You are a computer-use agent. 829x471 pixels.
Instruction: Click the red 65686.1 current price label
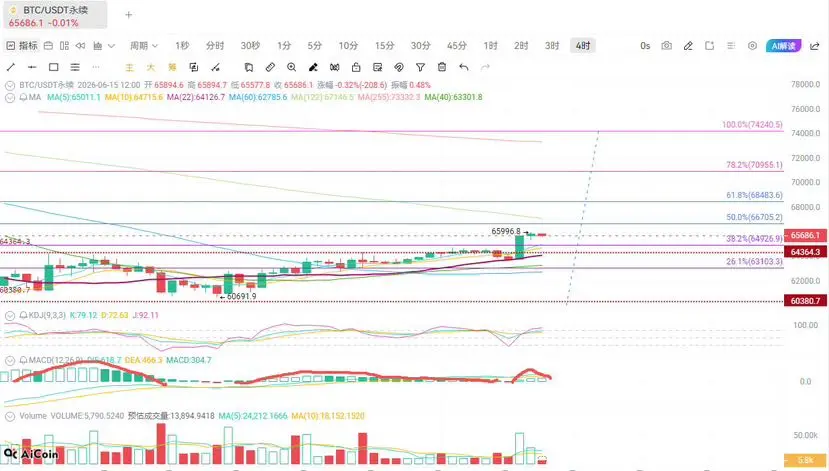tap(806, 235)
